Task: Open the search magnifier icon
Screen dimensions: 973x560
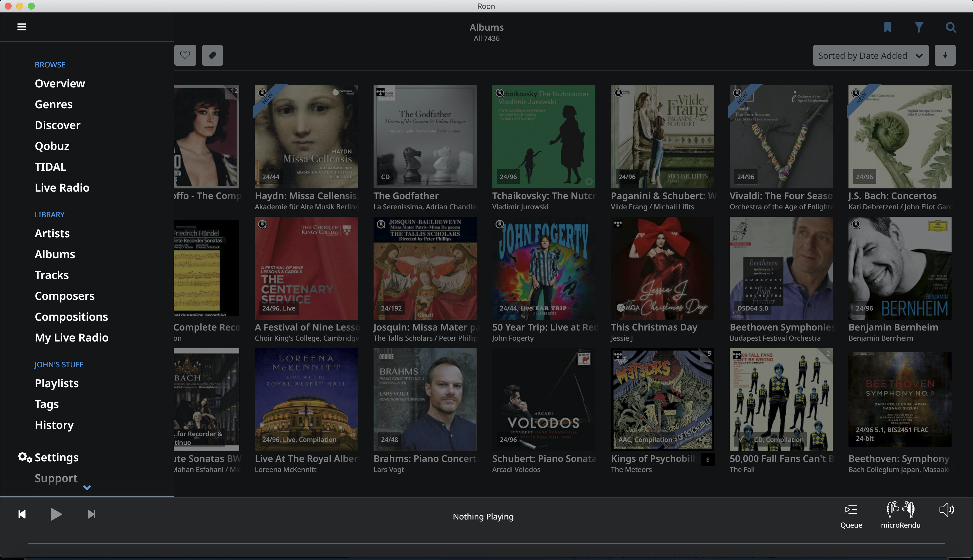Action: tap(950, 27)
